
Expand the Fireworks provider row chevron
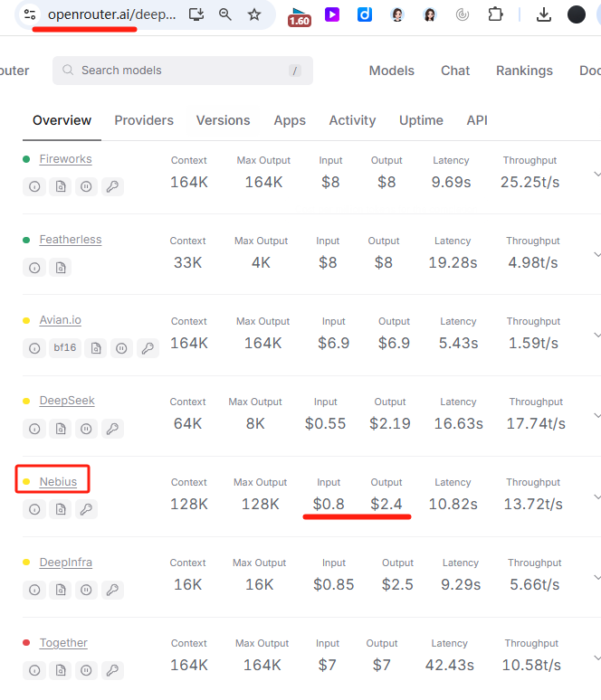597,175
